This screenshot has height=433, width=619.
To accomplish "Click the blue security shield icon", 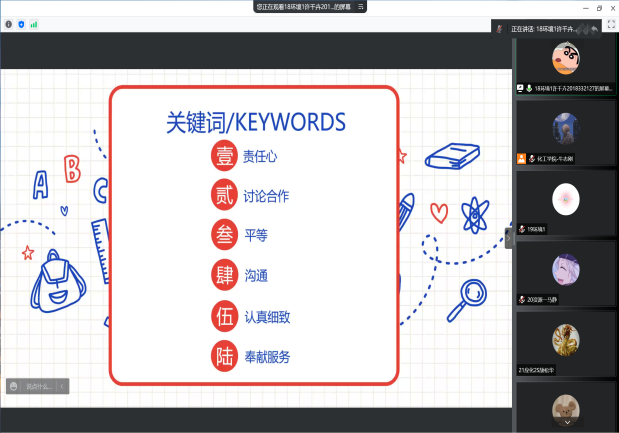I will (21, 24).
